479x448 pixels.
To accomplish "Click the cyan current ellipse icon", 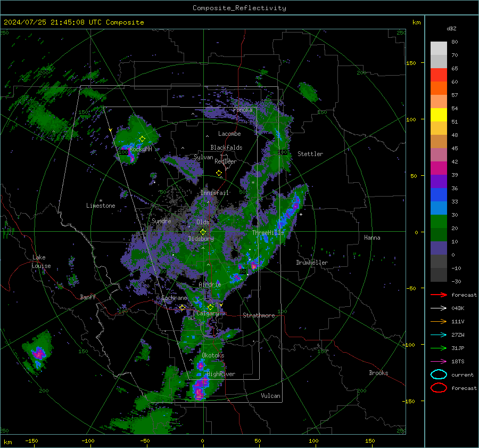I will click(x=439, y=374).
